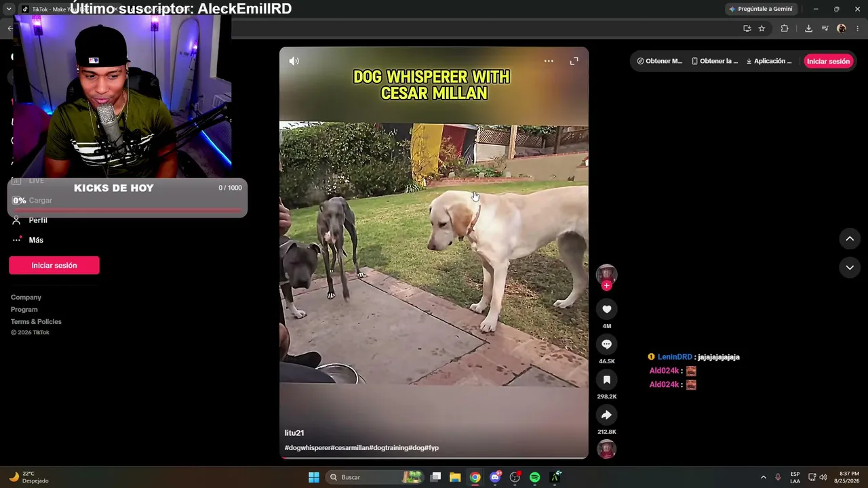Click the dog video to pause playback

click(434, 253)
